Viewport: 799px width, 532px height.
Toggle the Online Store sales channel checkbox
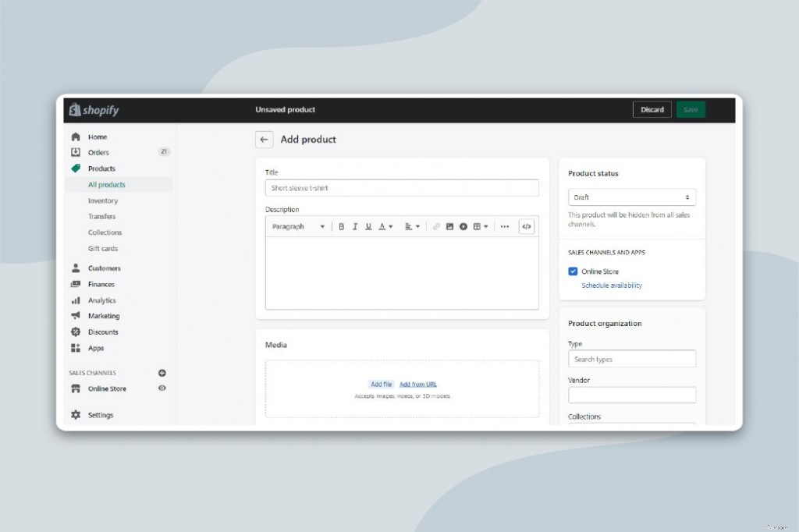click(572, 271)
